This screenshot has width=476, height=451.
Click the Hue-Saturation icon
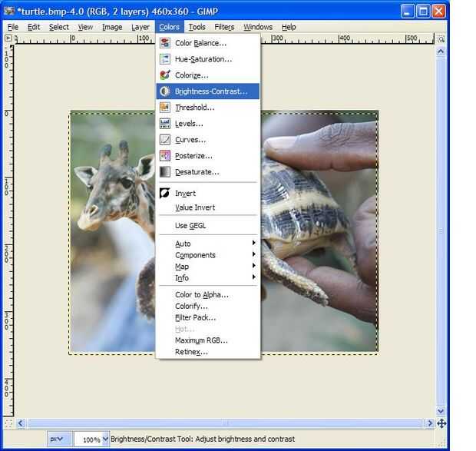[165, 59]
